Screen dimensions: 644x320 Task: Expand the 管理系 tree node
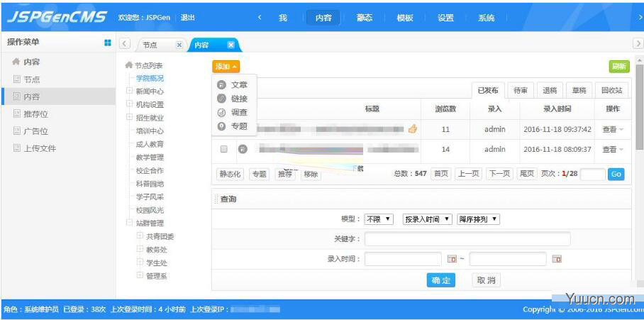coord(140,275)
